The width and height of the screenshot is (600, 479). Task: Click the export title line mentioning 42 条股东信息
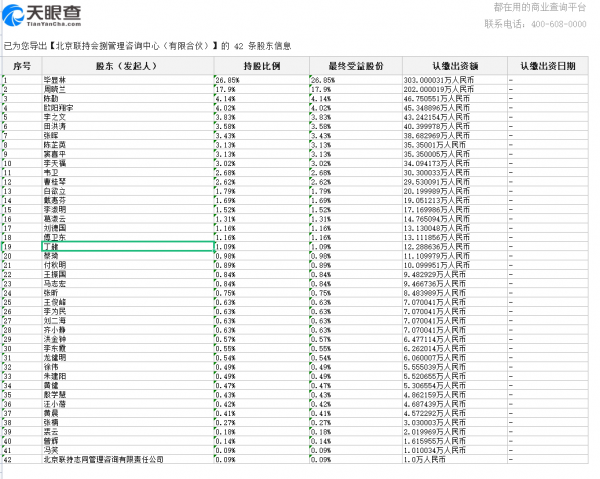(147, 46)
